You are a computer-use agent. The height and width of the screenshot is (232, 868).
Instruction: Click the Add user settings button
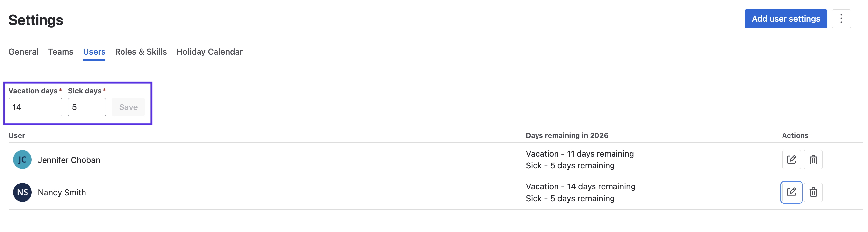pyautogui.click(x=785, y=19)
